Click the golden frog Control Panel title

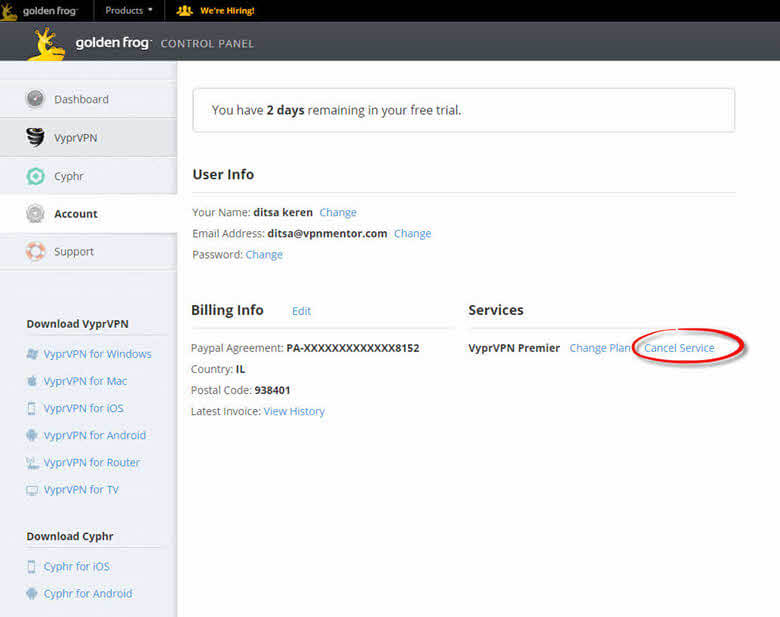coord(164,43)
